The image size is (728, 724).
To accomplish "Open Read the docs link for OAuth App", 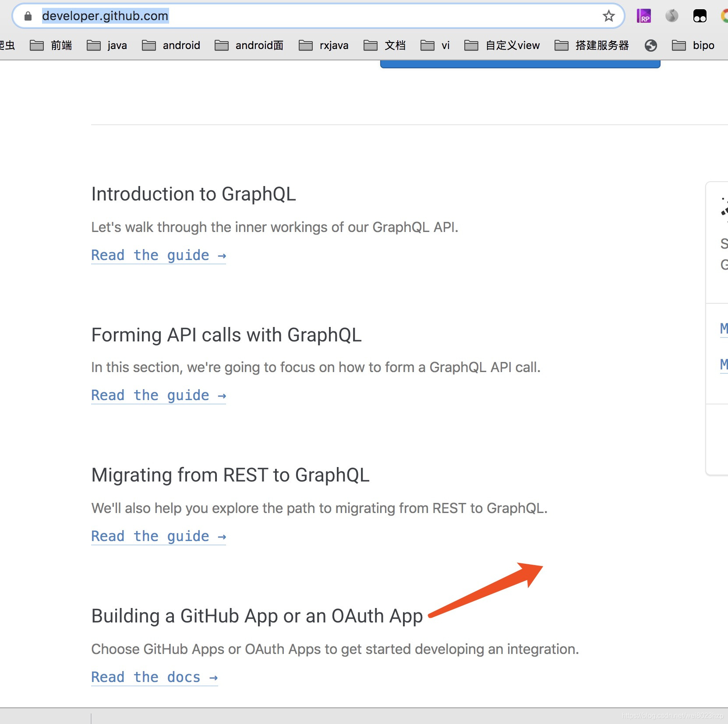I will (155, 677).
